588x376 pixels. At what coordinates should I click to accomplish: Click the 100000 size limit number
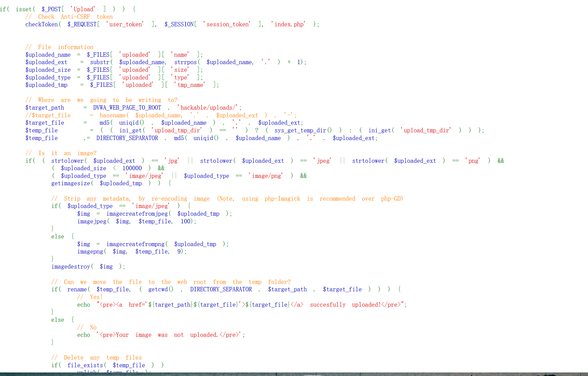tap(132, 168)
